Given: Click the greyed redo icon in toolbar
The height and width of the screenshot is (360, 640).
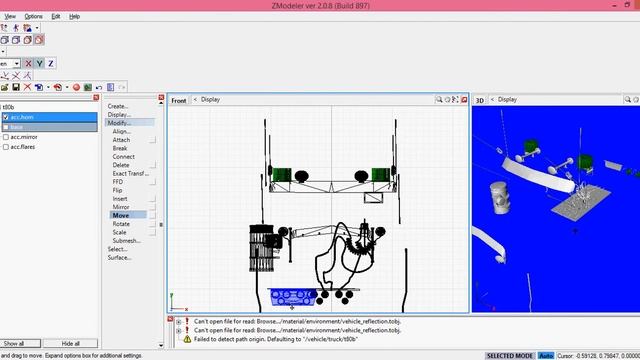Looking at the screenshot, I should pos(122,87).
